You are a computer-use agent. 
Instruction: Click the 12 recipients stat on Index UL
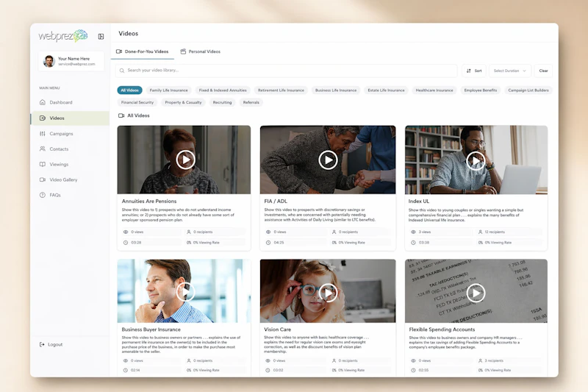[x=491, y=232]
